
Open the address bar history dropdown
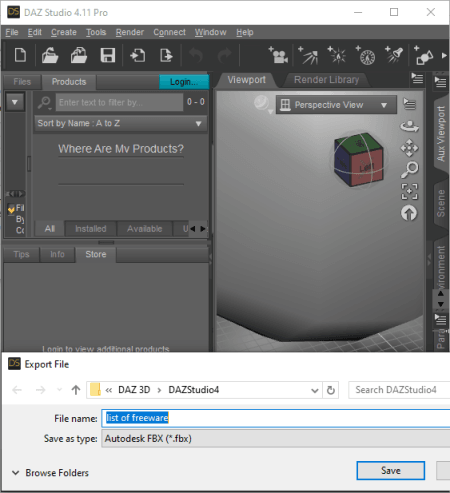point(314,390)
